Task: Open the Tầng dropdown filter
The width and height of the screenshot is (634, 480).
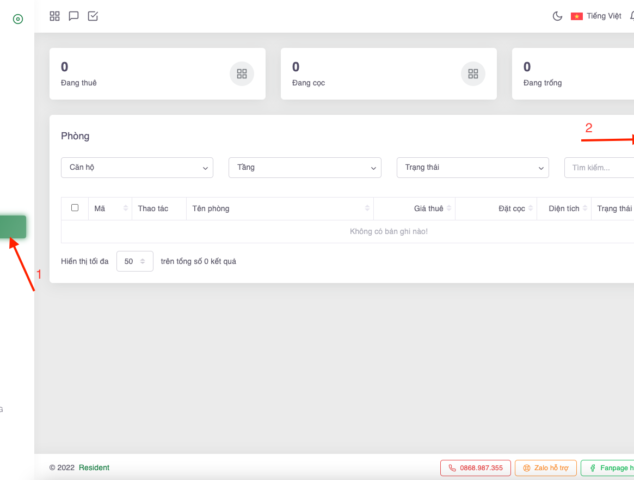Action: pos(304,167)
